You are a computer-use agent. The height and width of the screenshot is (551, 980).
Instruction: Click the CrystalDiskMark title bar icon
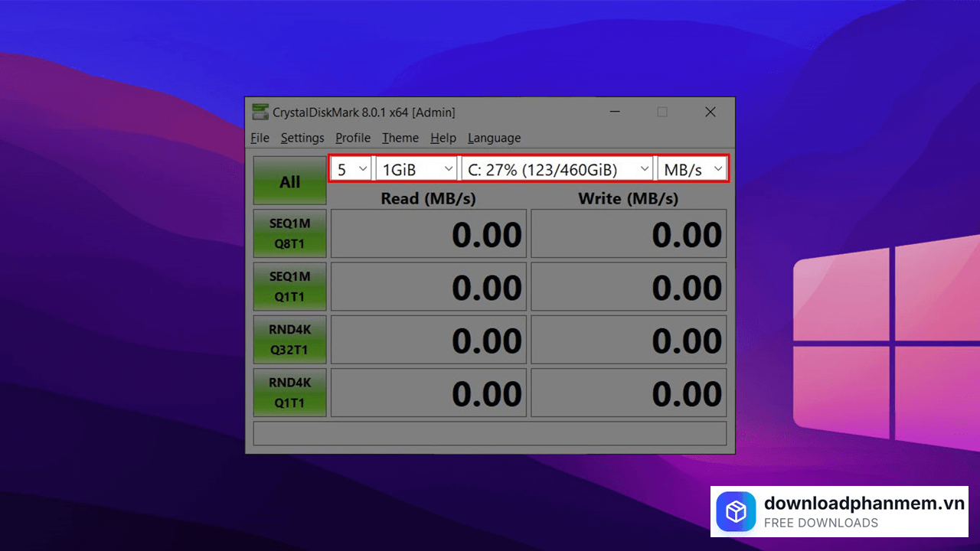point(260,112)
